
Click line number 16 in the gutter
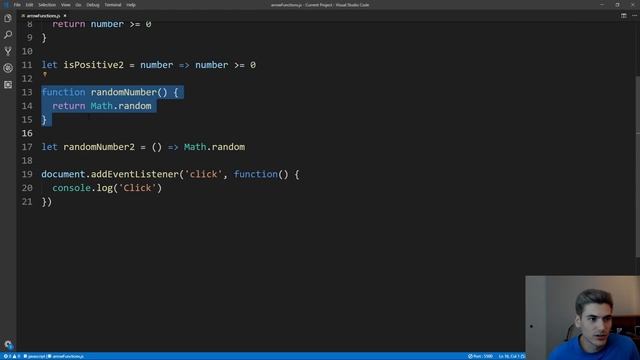click(27, 133)
